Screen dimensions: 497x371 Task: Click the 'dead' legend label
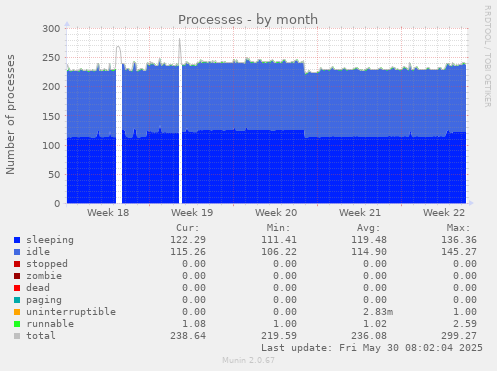(x=38, y=288)
